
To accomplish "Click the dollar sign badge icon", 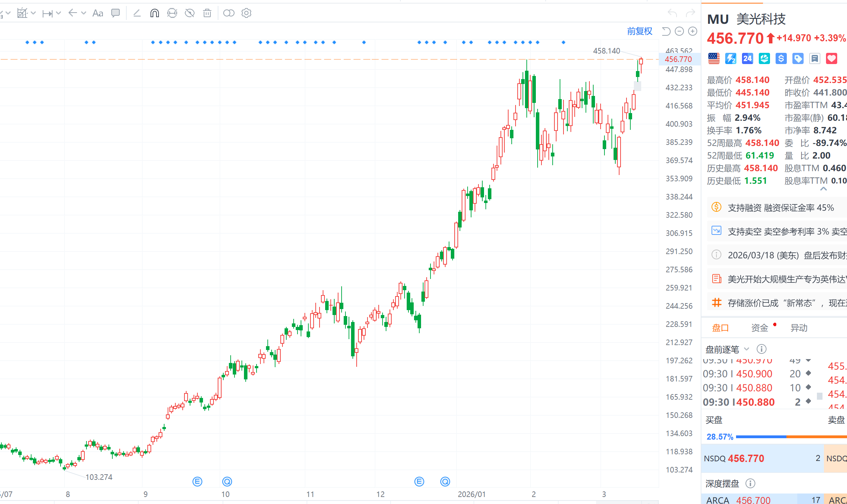I will click(x=781, y=58).
